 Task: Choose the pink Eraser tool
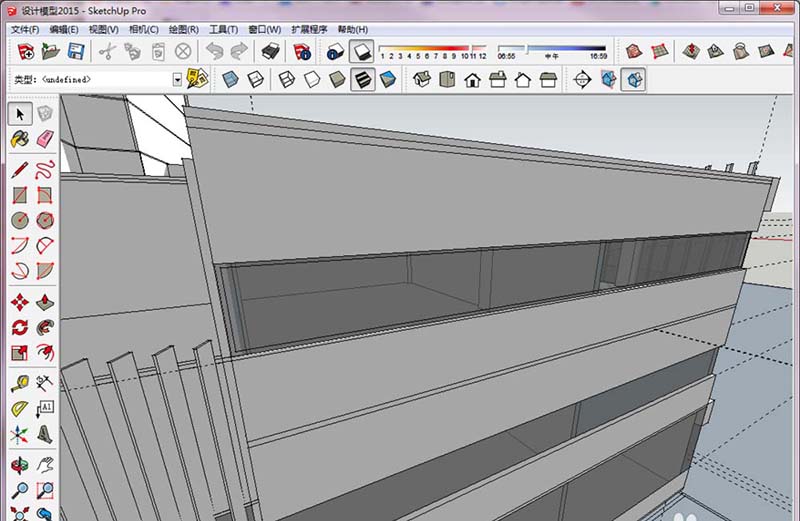pyautogui.click(x=45, y=139)
